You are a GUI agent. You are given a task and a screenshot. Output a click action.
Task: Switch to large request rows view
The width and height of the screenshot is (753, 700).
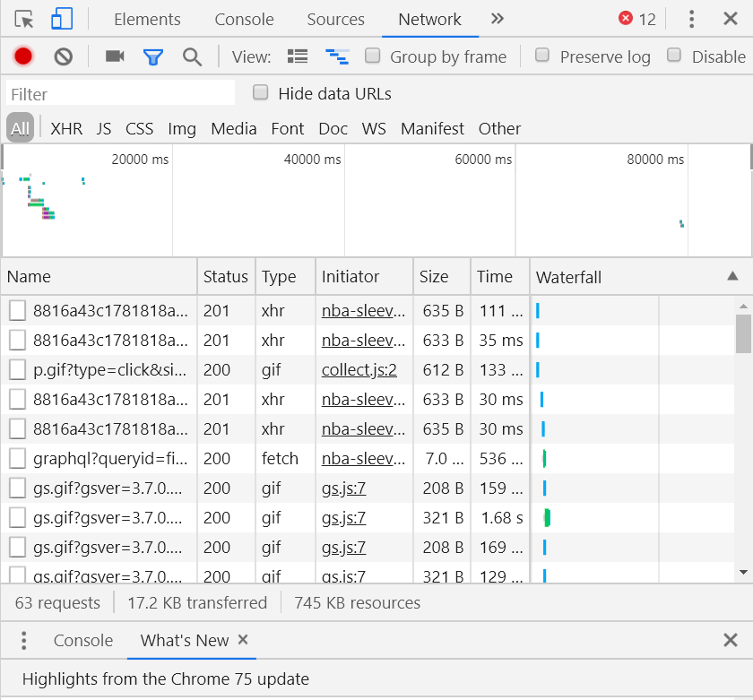coord(297,56)
